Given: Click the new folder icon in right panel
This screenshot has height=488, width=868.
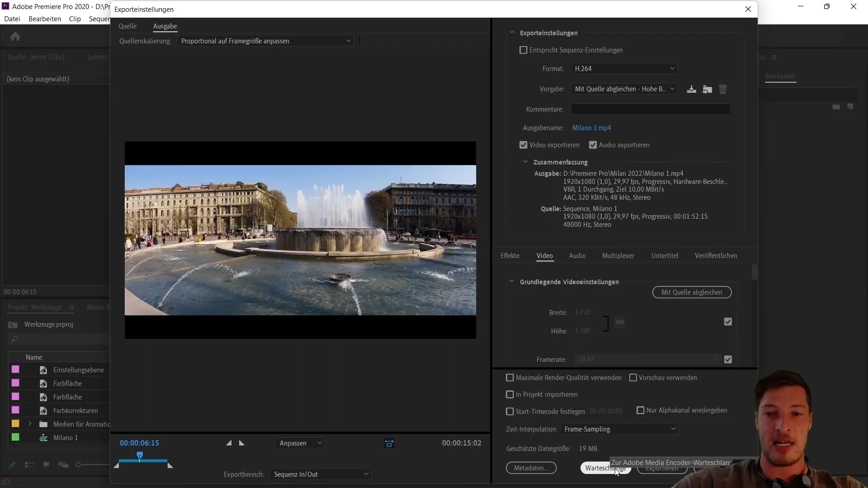Looking at the screenshot, I should (x=836, y=107).
